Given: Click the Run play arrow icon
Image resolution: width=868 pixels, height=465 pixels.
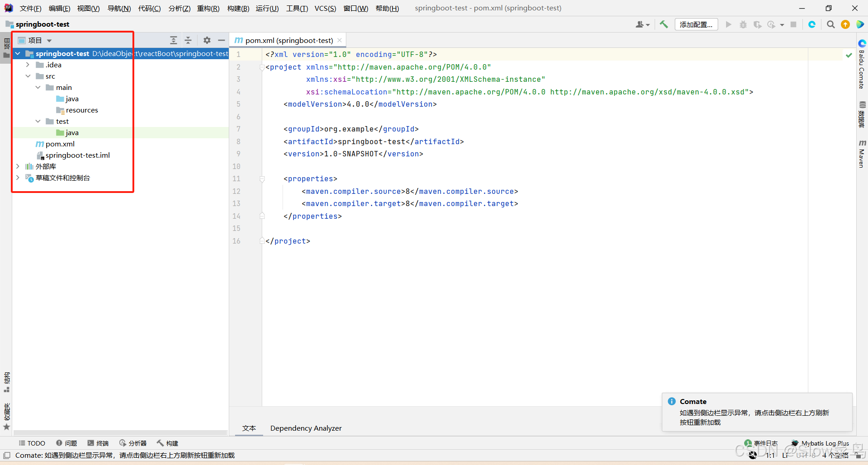Looking at the screenshot, I should pyautogui.click(x=728, y=24).
